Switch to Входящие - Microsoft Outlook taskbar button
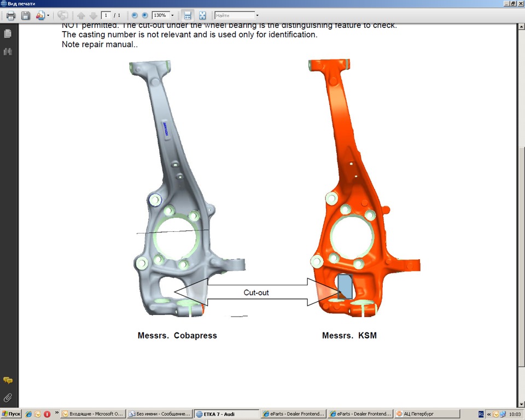The height and width of the screenshot is (420, 525). 94,414
